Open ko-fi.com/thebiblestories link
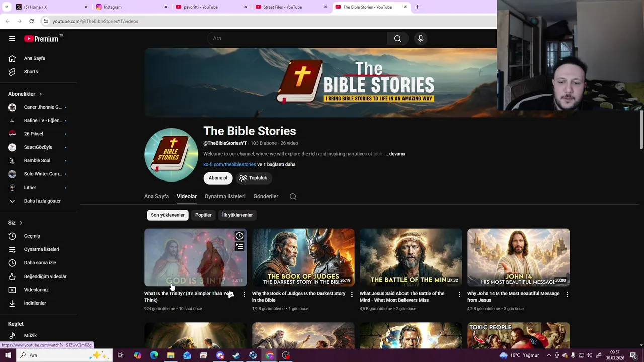The height and width of the screenshot is (362, 644). coord(229,164)
